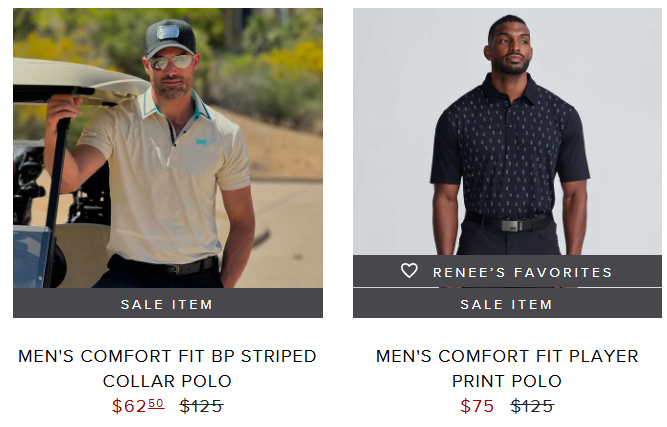Click the crossed-out $125 under print polo
Image resolution: width=667 pixels, height=427 pixels.
(x=532, y=406)
